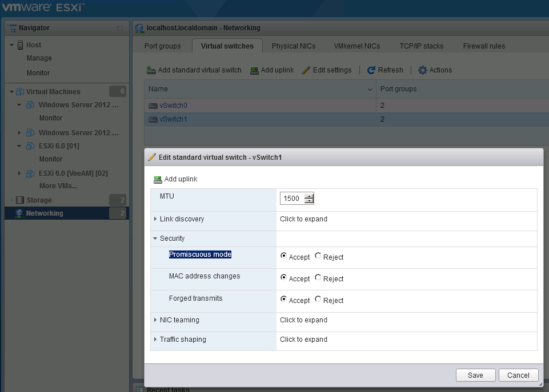This screenshot has height=392, width=549.
Task: Set Promiscuous mode to Accept
Action: (283, 256)
